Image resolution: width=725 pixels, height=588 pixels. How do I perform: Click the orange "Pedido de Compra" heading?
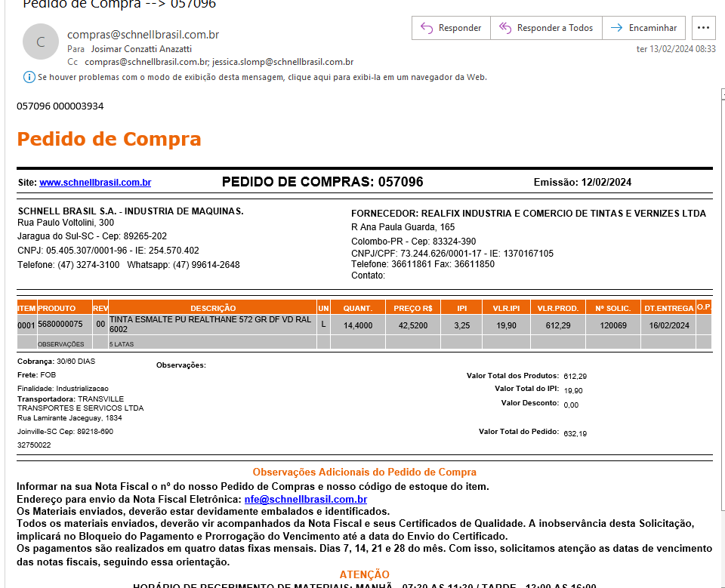coord(109,139)
